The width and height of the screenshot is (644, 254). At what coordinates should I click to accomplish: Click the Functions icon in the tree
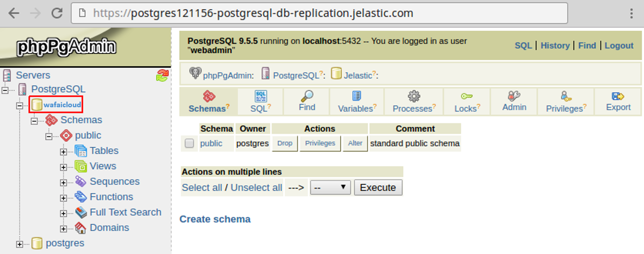tap(81, 197)
